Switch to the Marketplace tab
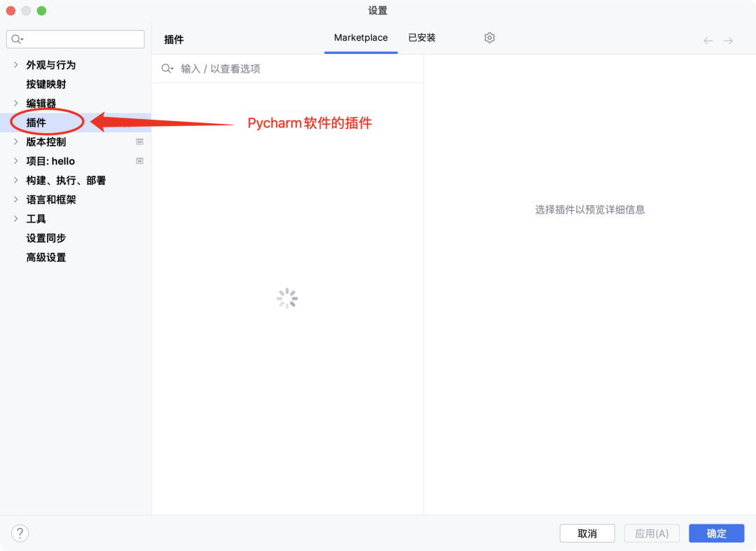The image size is (756, 551). 360,38
